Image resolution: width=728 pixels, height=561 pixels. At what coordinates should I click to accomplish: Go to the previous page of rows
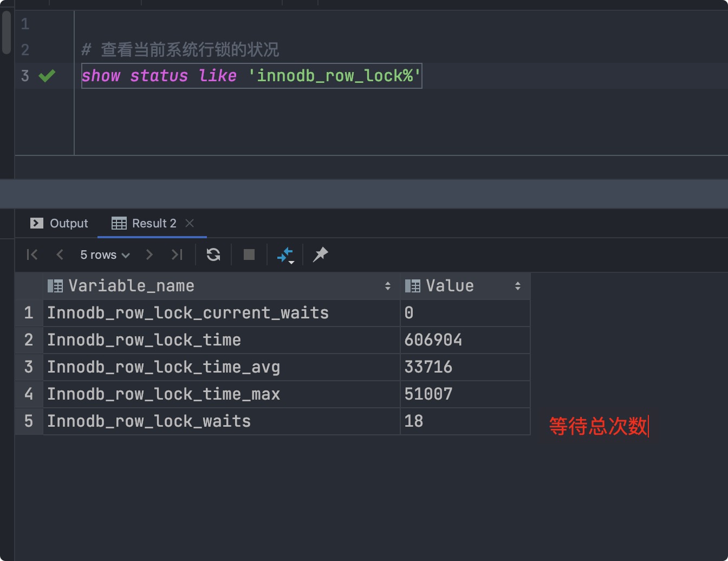(60, 255)
